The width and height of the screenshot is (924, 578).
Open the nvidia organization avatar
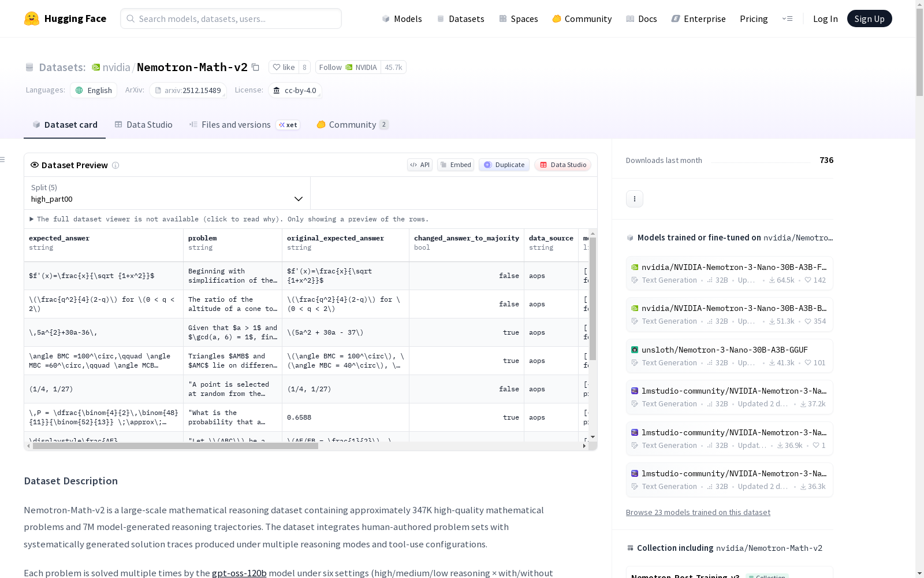[x=96, y=67]
